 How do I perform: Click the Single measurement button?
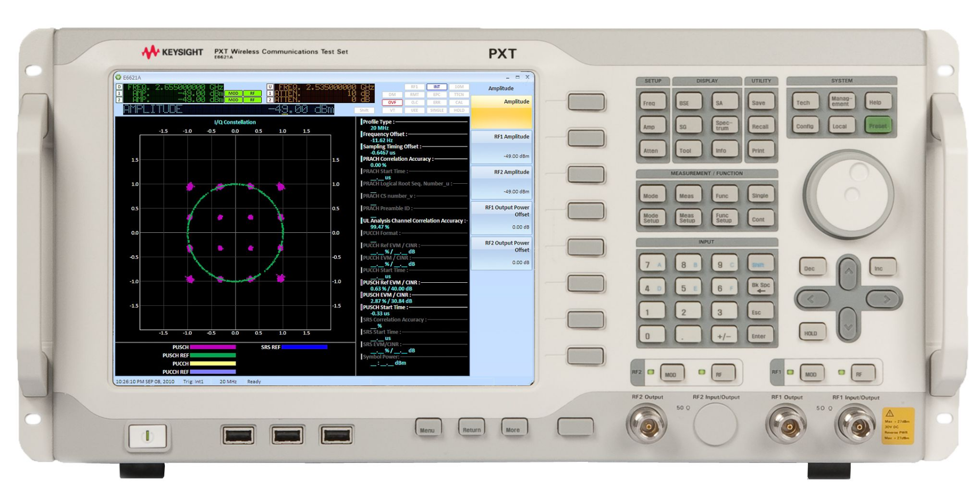(x=760, y=195)
